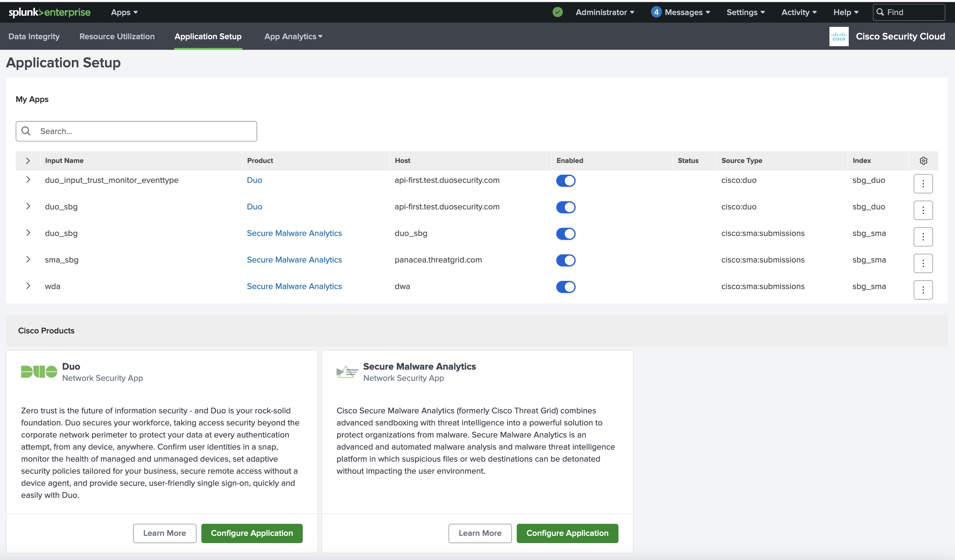Open the kebab menu for duo_sbg row

point(923,210)
